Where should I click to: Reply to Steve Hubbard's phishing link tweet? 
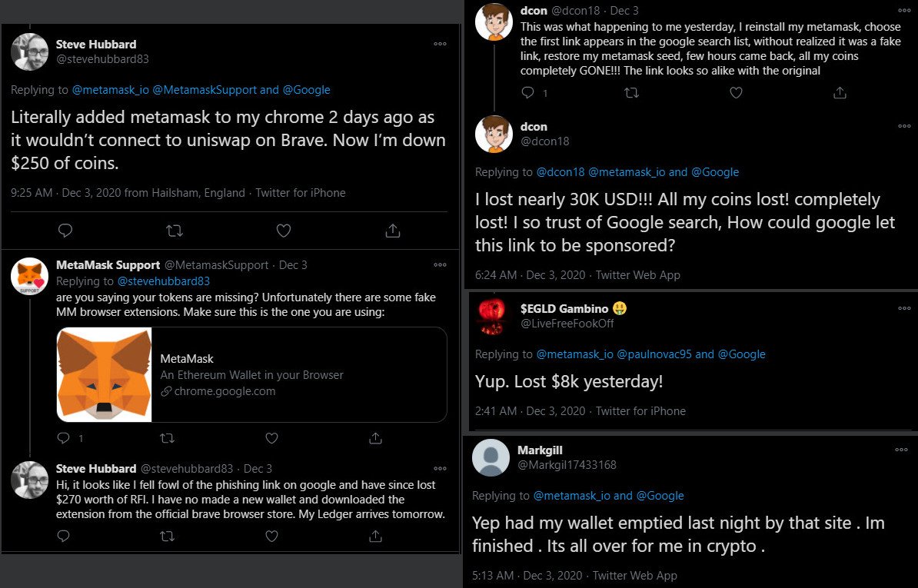point(63,535)
